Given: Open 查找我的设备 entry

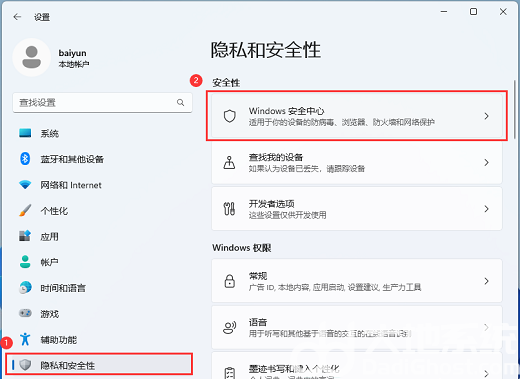Looking at the screenshot, I should (x=357, y=162).
